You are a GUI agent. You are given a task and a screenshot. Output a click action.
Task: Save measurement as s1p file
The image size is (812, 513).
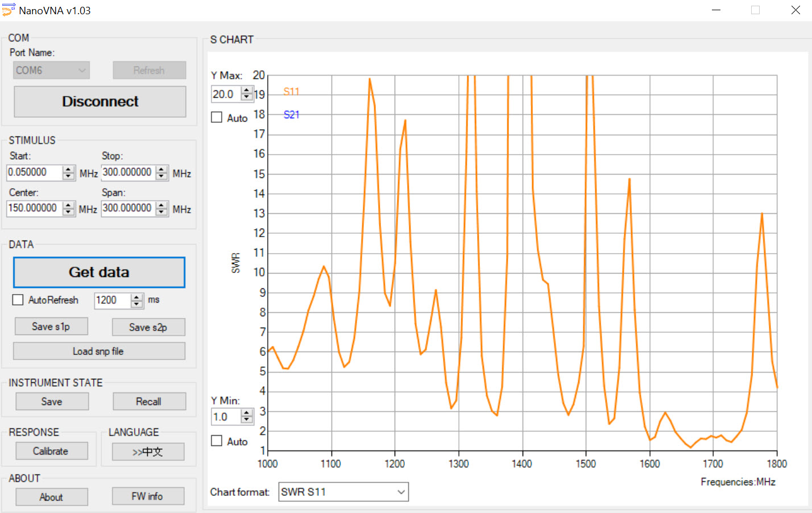[51, 326]
